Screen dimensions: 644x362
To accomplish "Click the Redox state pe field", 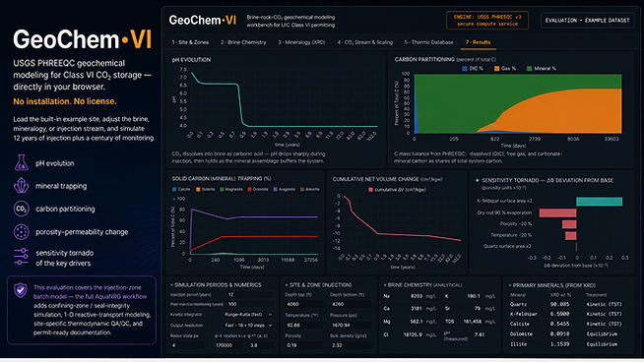I will click(188, 345).
